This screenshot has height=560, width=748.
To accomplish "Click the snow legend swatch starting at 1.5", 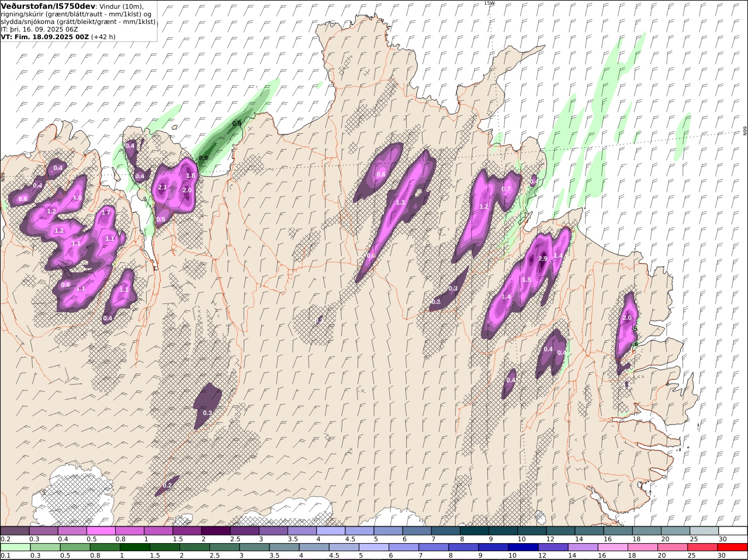I will coord(187,531).
